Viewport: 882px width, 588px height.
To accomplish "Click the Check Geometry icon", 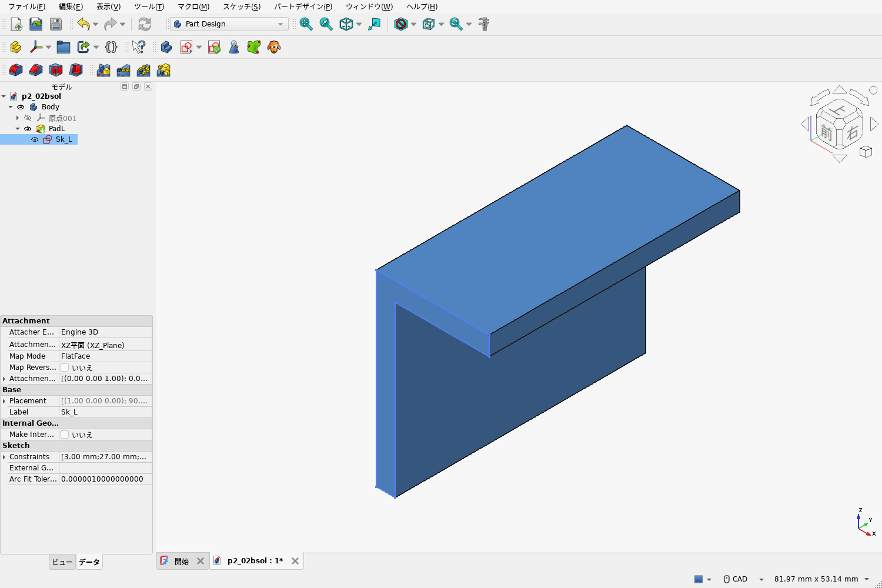I will [x=234, y=47].
